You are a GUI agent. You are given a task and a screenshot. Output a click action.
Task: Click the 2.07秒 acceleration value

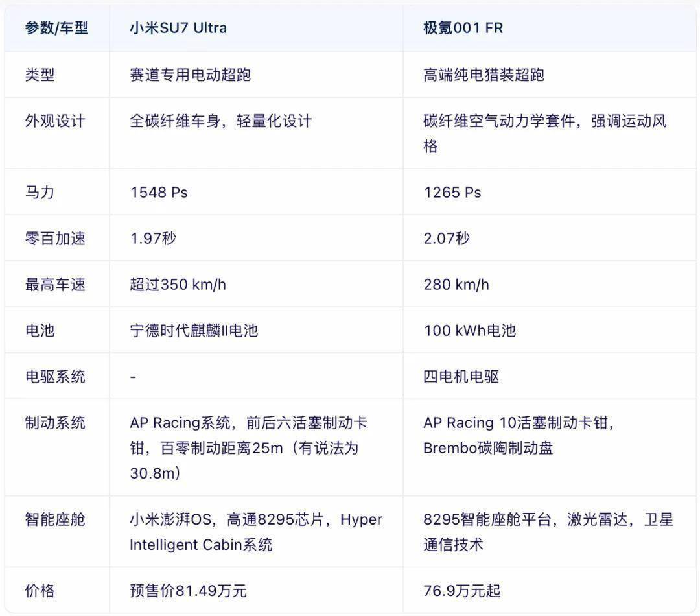click(x=447, y=239)
